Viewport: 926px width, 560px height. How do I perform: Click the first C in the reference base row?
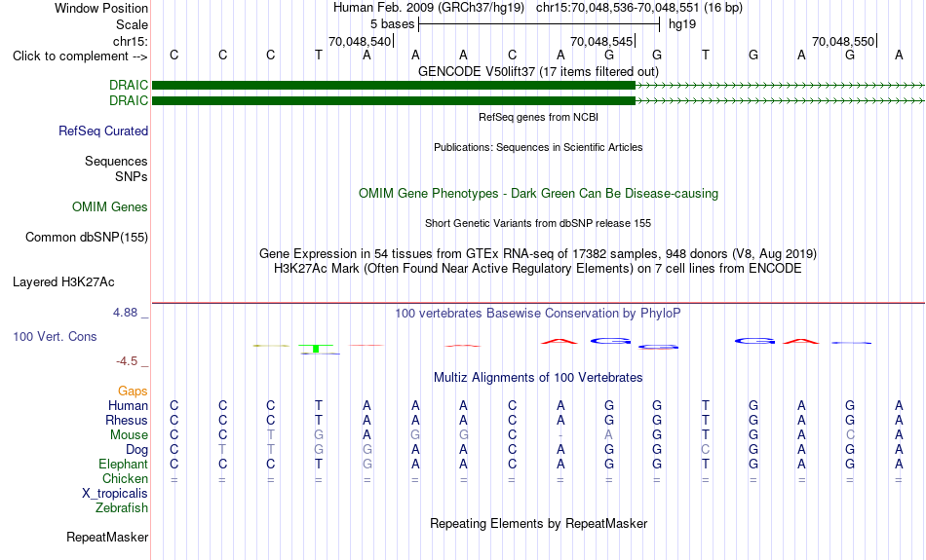coord(174,55)
